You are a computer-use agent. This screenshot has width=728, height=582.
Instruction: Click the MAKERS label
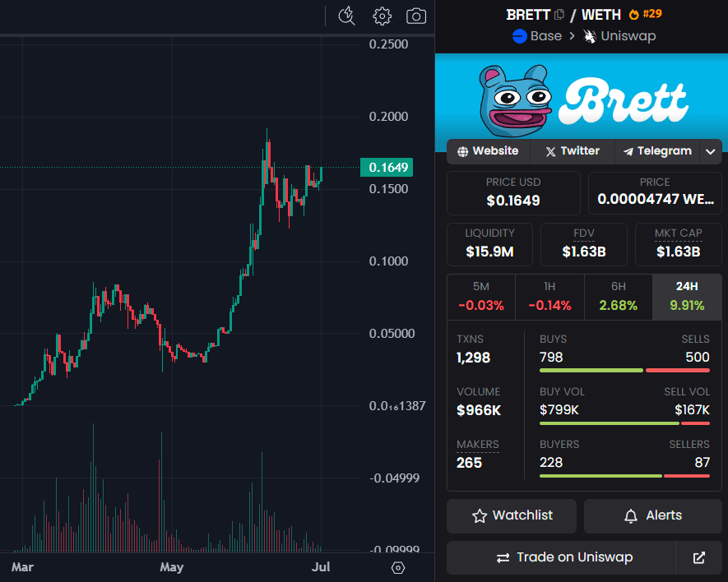(478, 445)
